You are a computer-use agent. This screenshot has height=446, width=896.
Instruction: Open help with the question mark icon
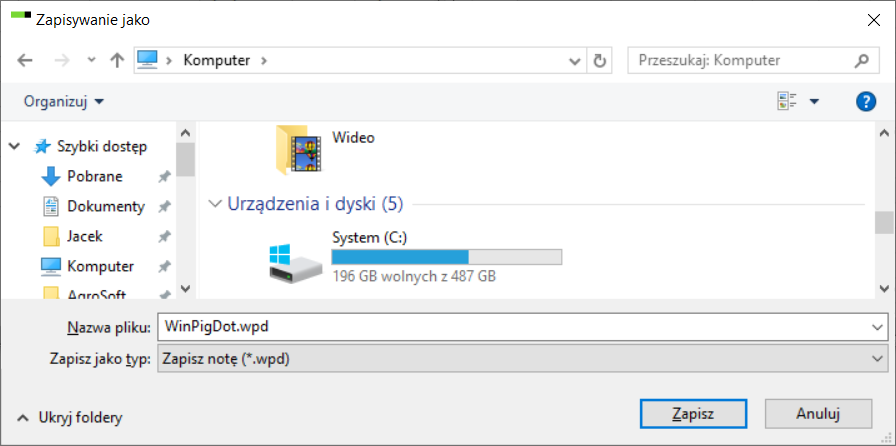866,102
